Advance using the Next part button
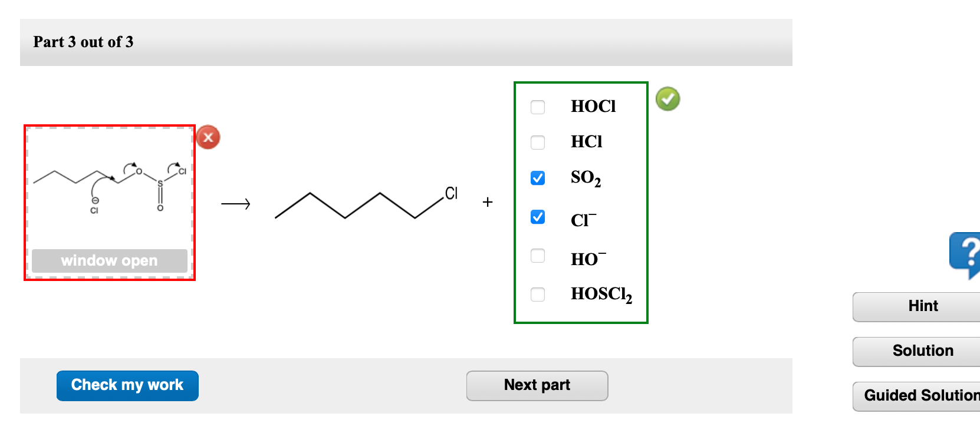The image size is (980, 443). (537, 385)
